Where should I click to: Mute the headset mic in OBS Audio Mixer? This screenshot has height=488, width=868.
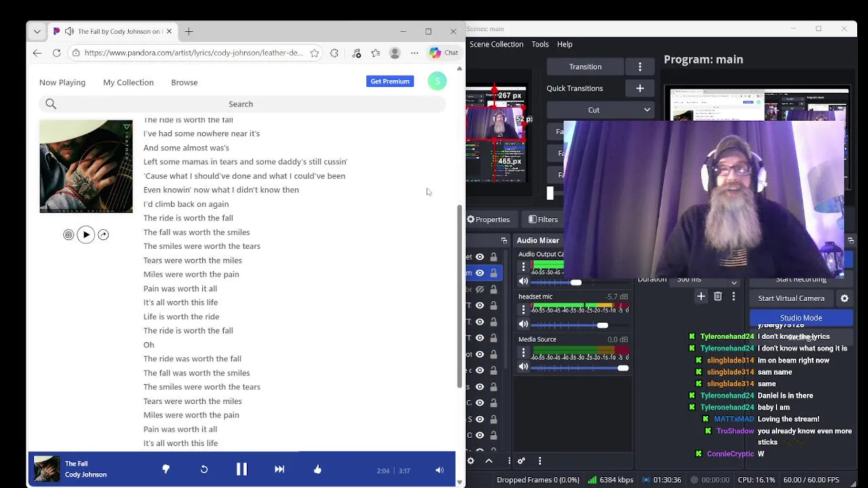pyautogui.click(x=524, y=324)
